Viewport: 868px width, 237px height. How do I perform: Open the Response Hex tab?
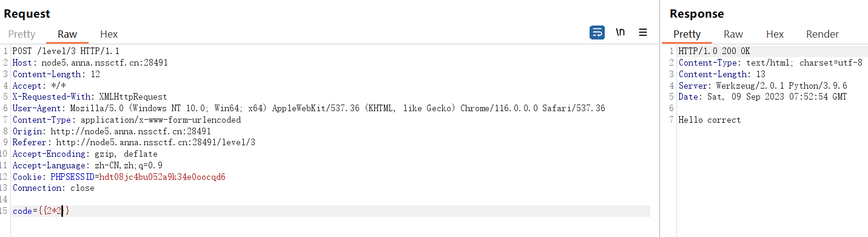coord(775,34)
